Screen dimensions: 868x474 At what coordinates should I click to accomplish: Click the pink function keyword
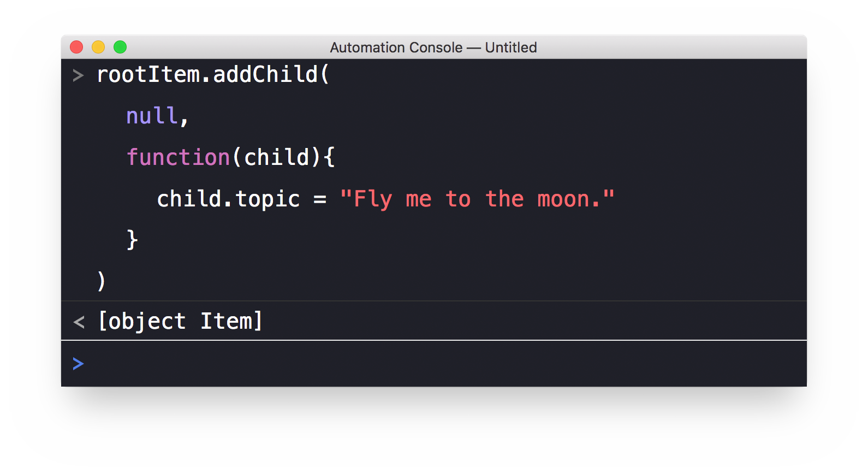(x=178, y=157)
